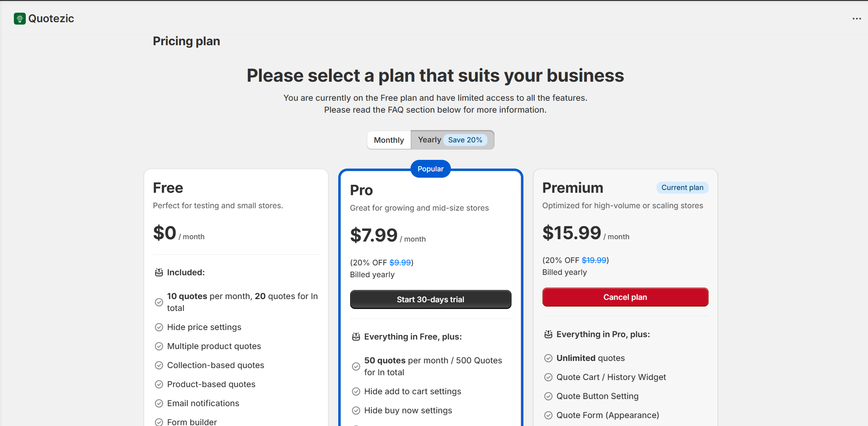Start the Pro 30-days trial
Viewport: 868px width, 426px height.
[431, 299]
